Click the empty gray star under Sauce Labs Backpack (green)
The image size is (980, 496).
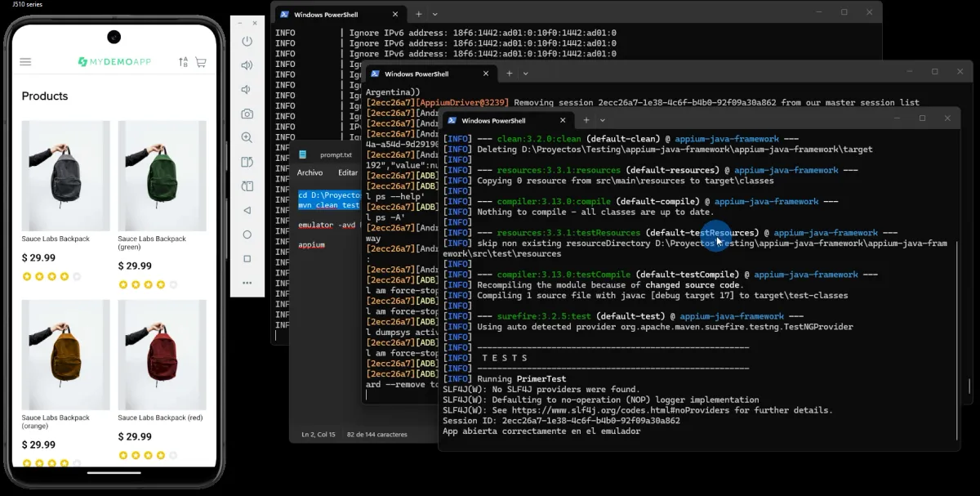point(173,284)
